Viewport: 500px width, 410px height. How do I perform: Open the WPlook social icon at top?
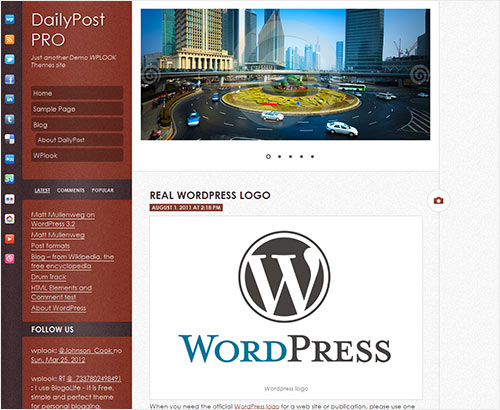coord(10,19)
